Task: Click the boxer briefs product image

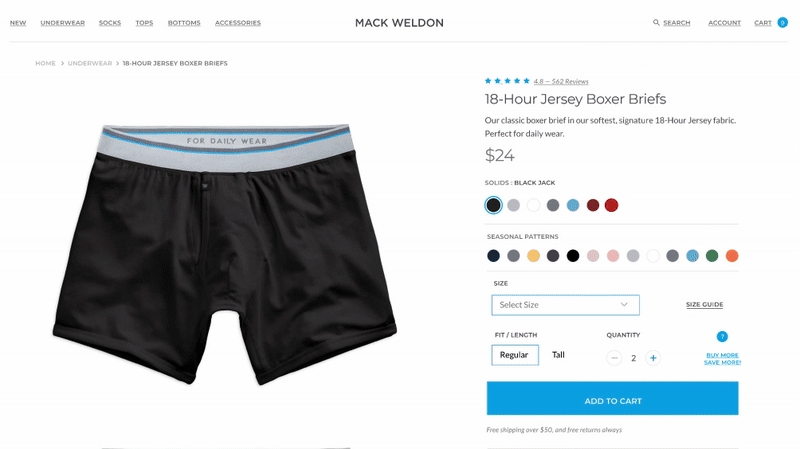Action: tap(225, 254)
